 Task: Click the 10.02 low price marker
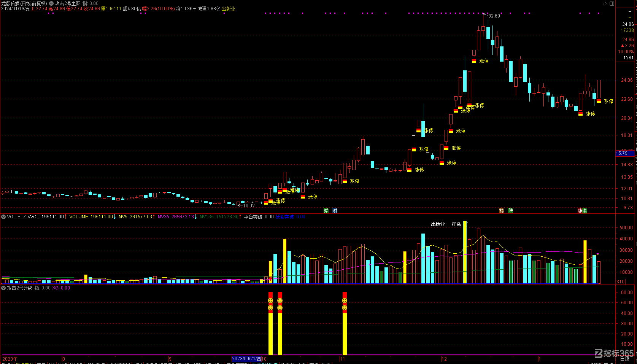pos(249,205)
